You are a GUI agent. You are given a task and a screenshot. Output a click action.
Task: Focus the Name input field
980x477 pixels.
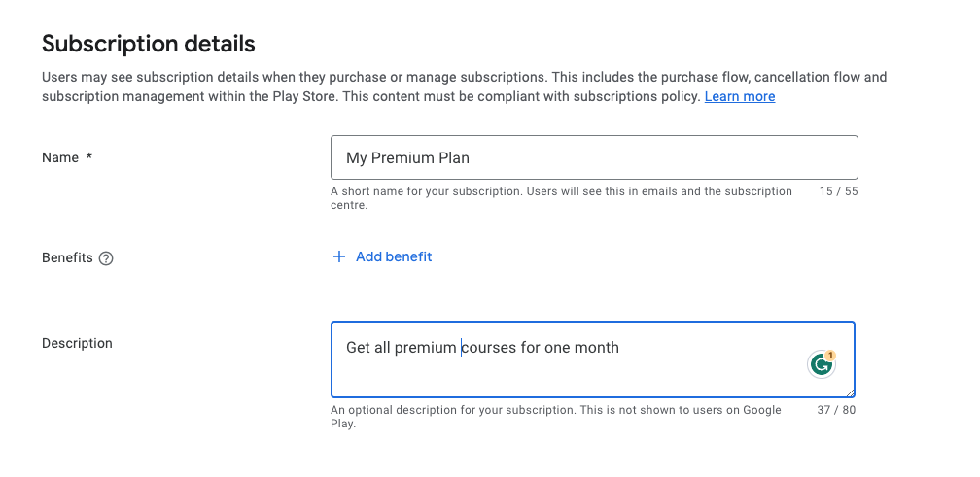[x=593, y=157]
